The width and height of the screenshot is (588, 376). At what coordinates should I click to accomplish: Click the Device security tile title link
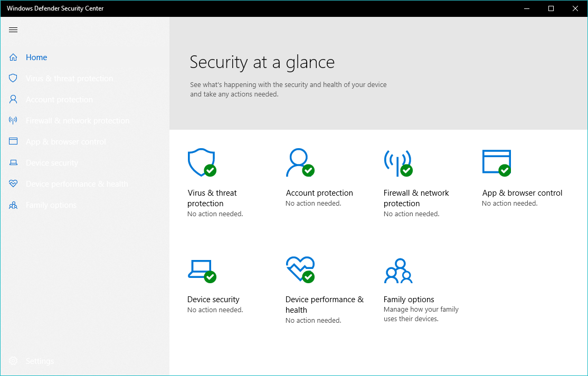pyautogui.click(x=213, y=300)
